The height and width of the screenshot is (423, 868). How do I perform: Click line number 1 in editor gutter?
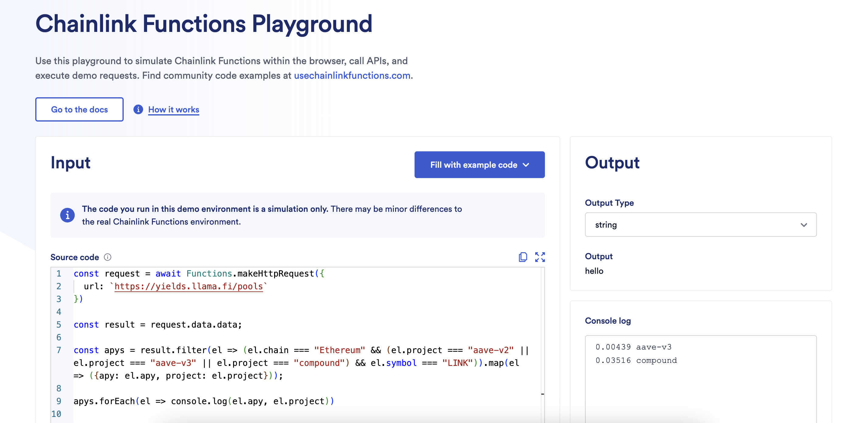(x=59, y=273)
